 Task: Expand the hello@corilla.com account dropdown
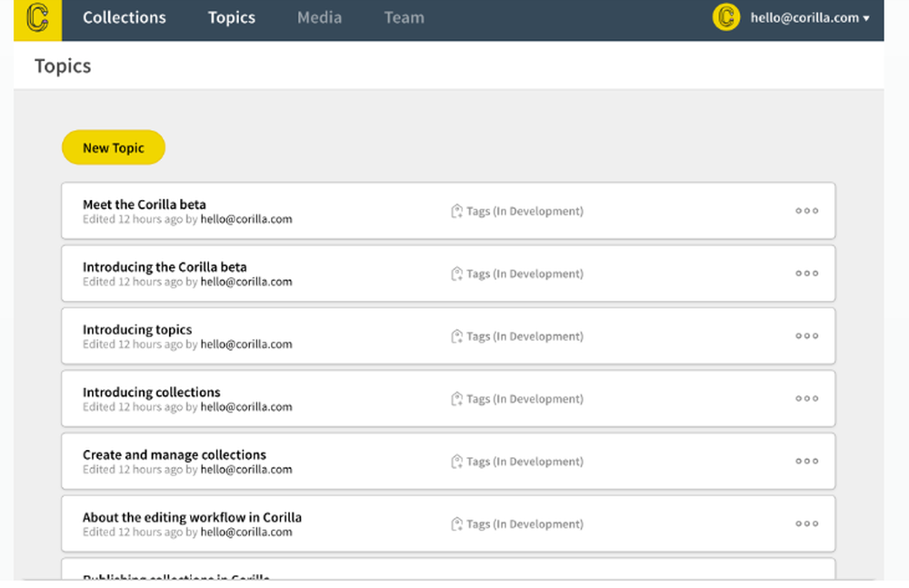[810, 18]
